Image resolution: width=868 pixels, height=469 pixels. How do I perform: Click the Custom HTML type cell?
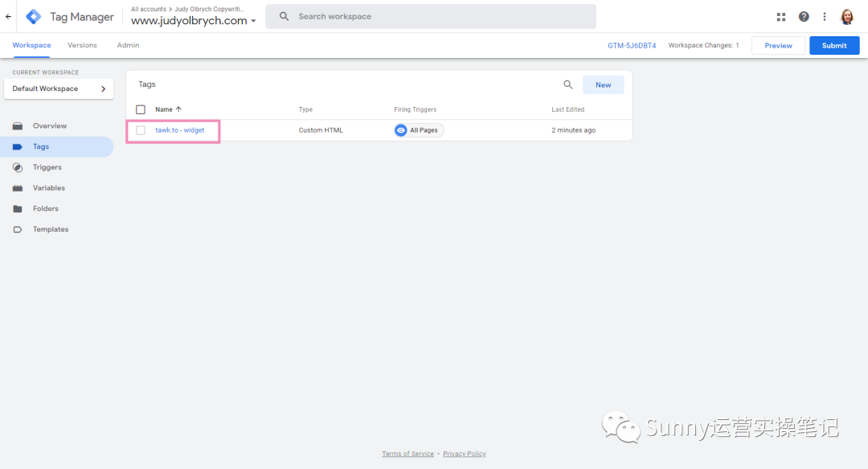321,130
